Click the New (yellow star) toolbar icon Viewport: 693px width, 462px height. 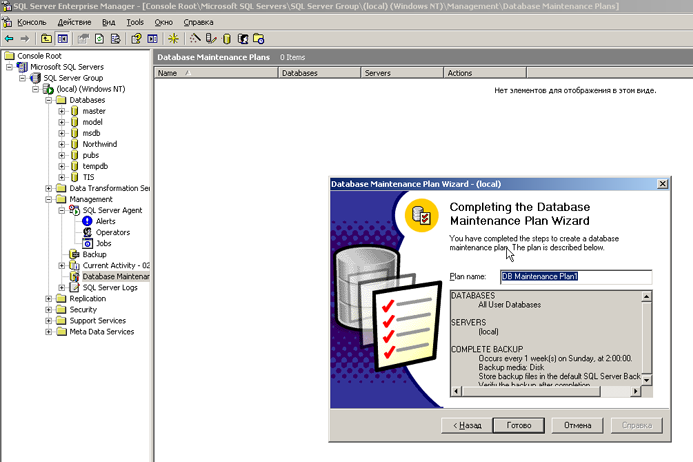[x=173, y=39]
